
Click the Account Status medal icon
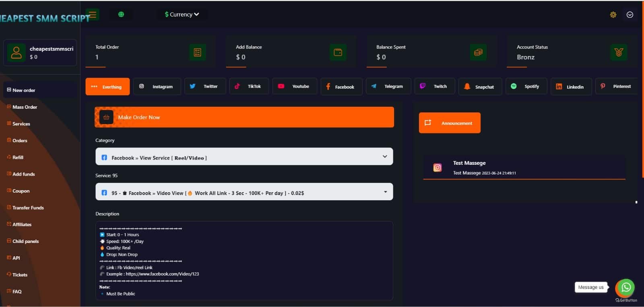tap(619, 52)
